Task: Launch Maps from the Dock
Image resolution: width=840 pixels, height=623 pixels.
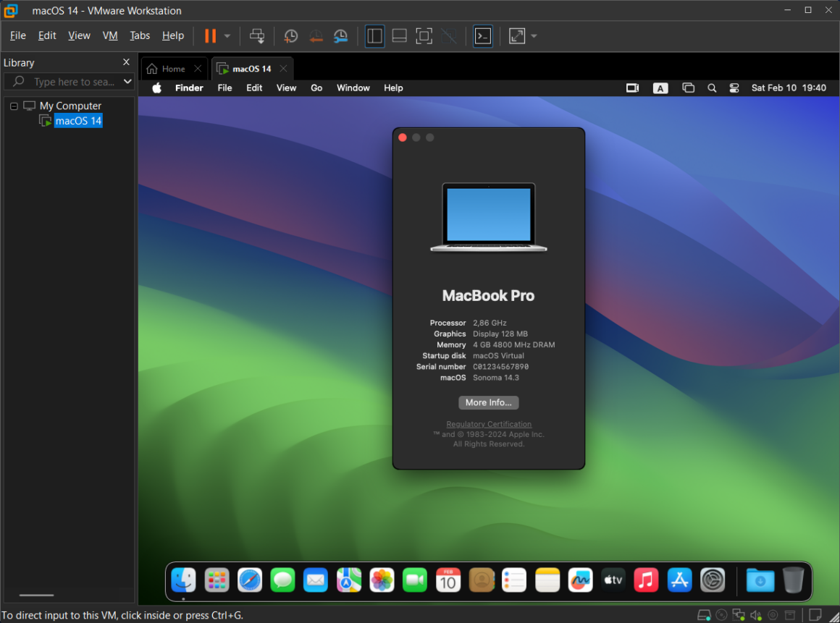Action: point(349,580)
